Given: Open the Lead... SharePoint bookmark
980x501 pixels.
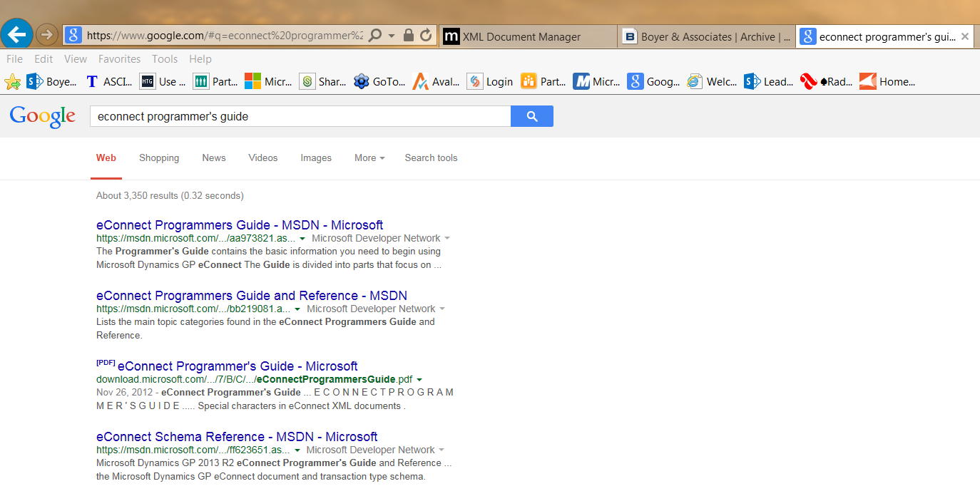Looking at the screenshot, I should click(768, 82).
